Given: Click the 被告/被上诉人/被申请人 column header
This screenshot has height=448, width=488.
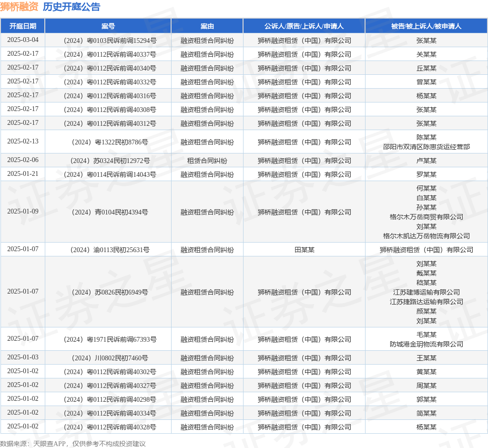Looking at the screenshot, I should point(427,26).
